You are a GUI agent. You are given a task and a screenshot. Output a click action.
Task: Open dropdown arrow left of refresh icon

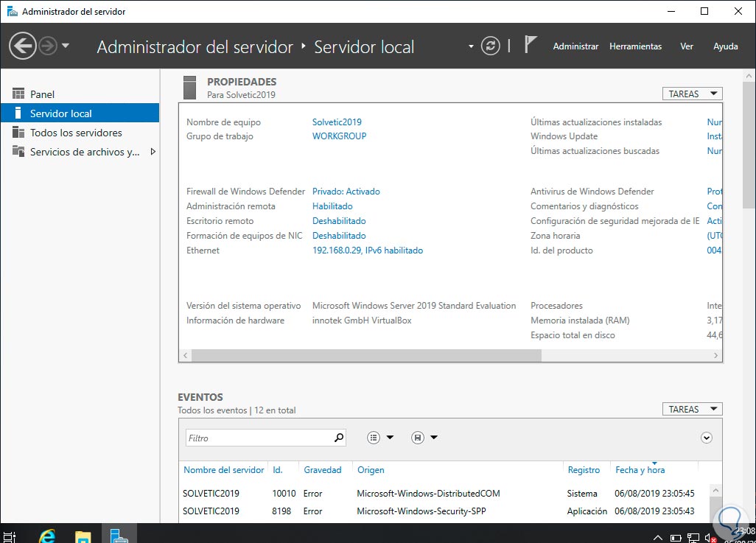(x=471, y=46)
